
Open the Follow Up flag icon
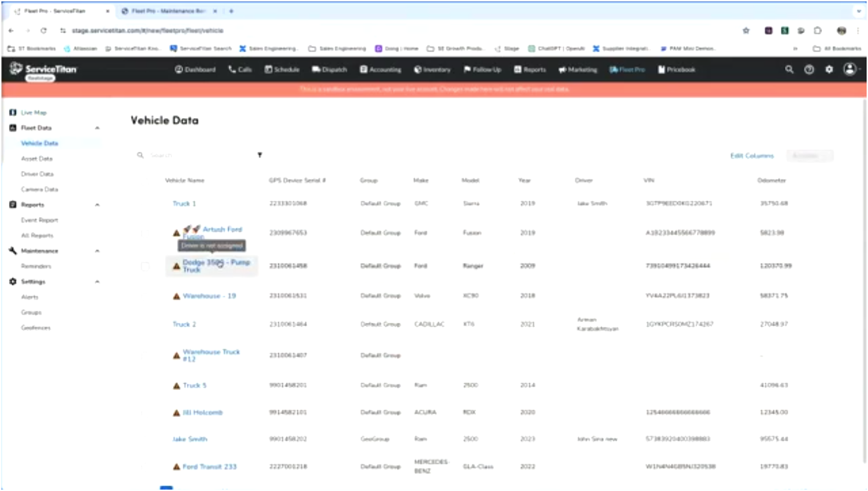(467, 69)
